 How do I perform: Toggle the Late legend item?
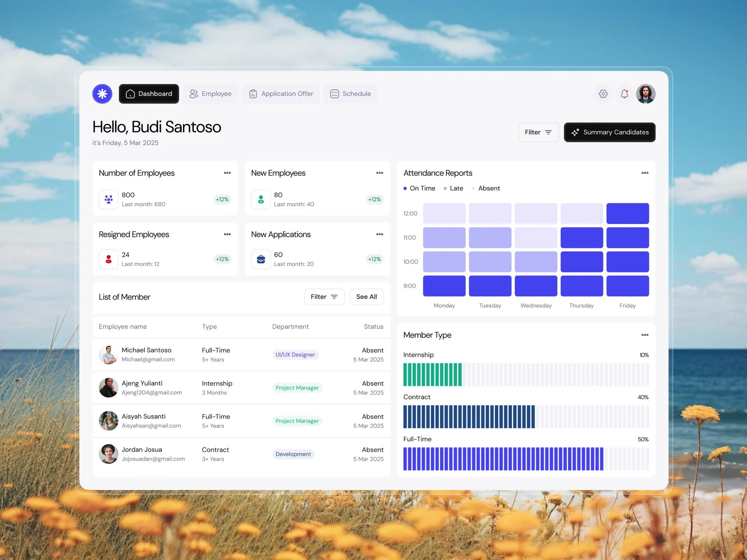pos(453,188)
